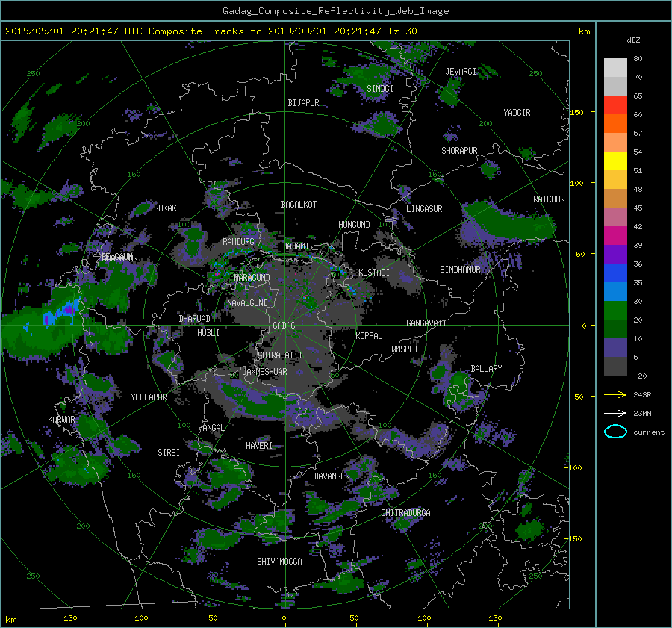Viewport: 672px width, 628px height.
Task: Click the LINGASUR city label
Action: 424,209
